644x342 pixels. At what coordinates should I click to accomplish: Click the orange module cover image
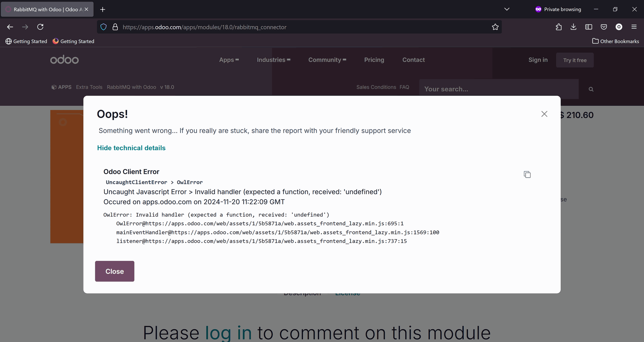(67, 176)
